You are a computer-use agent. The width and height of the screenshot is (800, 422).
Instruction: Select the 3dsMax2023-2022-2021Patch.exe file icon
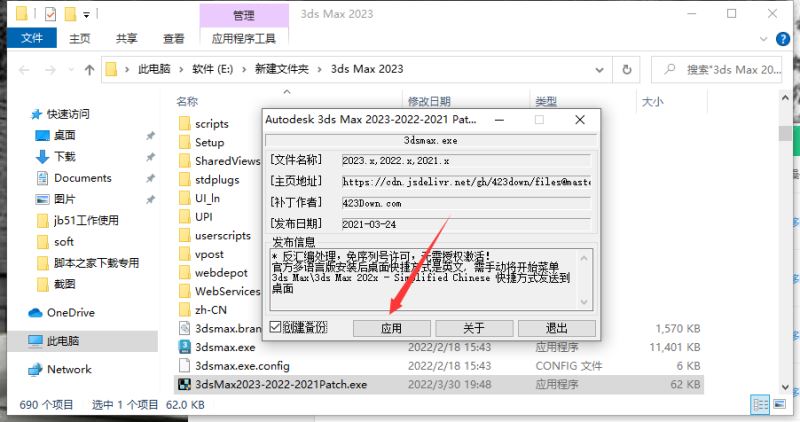coord(184,385)
